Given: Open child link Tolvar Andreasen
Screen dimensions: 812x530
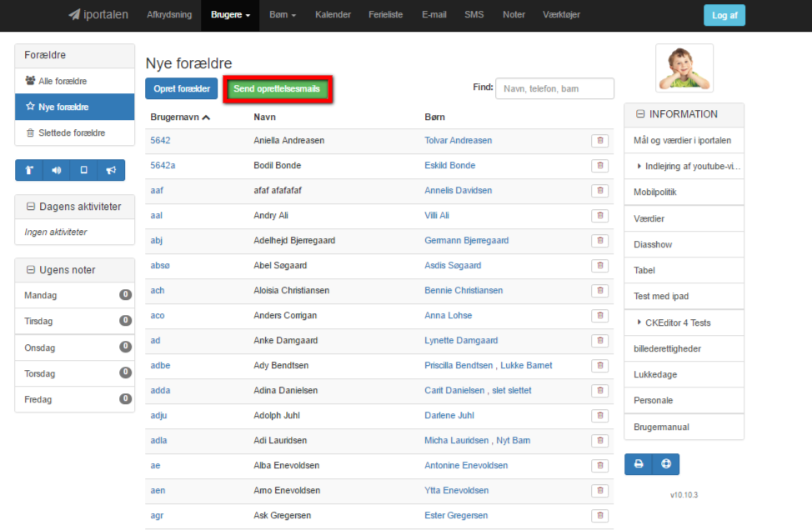Looking at the screenshot, I should click(459, 140).
